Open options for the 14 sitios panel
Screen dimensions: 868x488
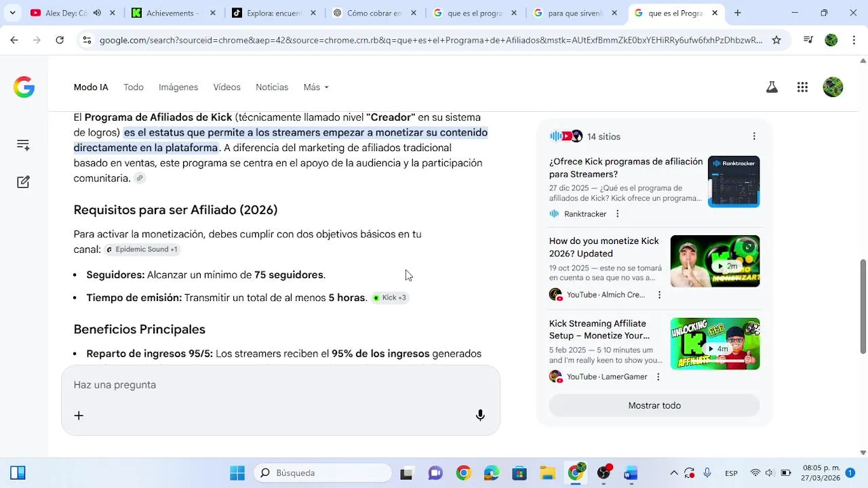[754, 136]
